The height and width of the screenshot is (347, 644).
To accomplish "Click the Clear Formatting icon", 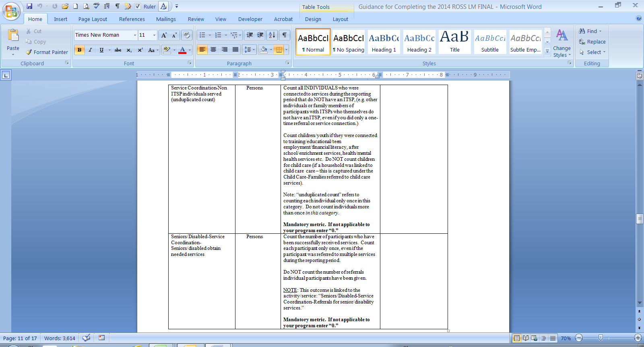I will coord(186,35).
